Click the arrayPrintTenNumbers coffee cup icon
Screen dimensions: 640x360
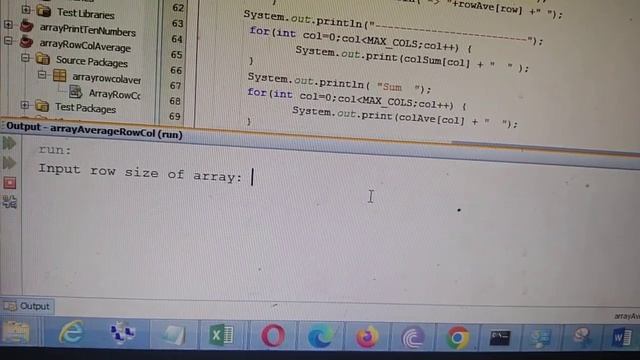click(x=27, y=27)
